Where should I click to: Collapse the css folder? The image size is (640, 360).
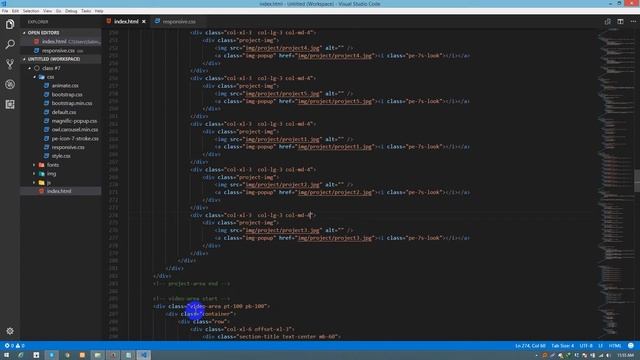pyautogui.click(x=34, y=77)
